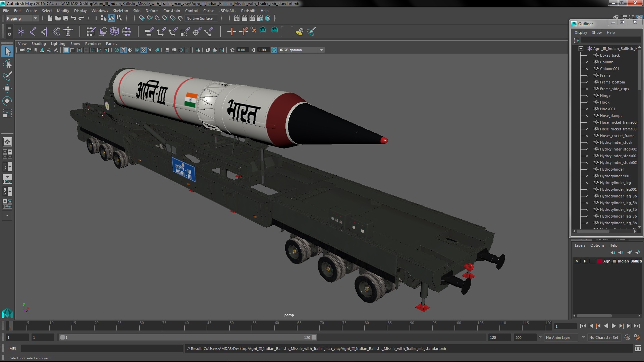This screenshot has height=362, width=644.
Task: Select the Scale tool in the toolbox
Action: (7, 113)
